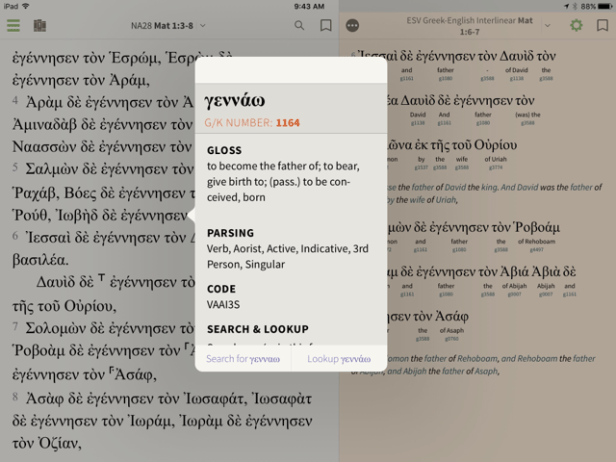Click G/K number 1164
616x462 pixels.
[288, 123]
